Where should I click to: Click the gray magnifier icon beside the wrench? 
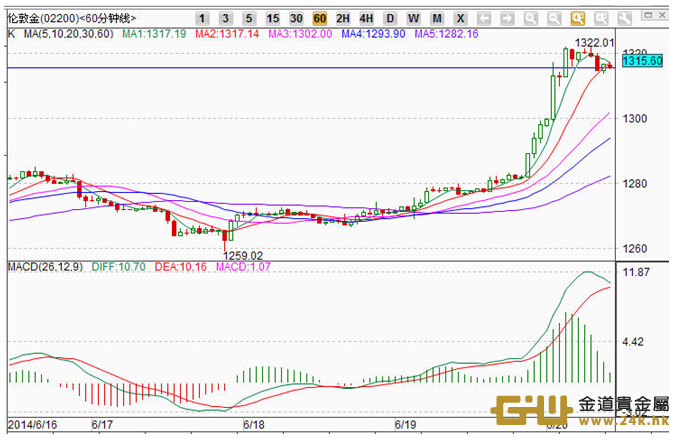[x=600, y=19]
